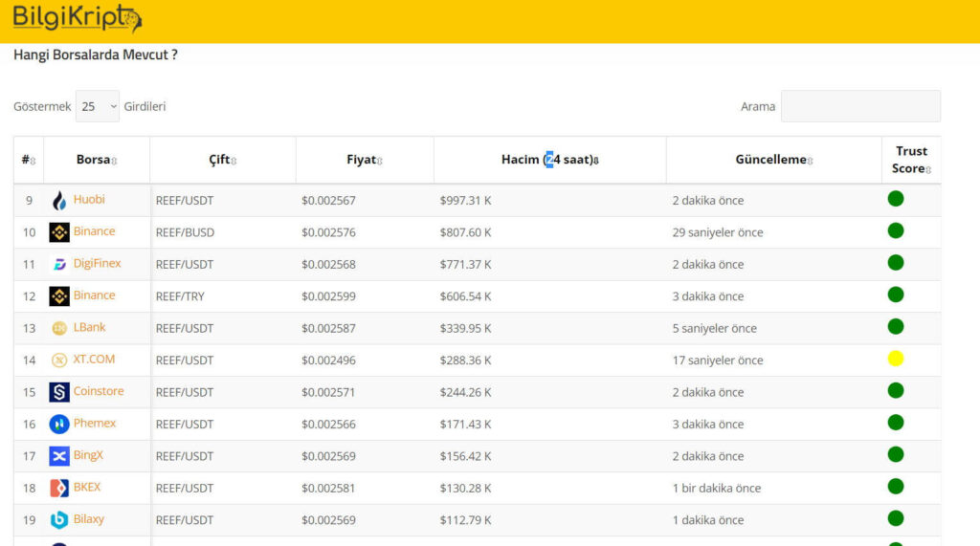Click the green trust score dot for Huobi
Screen dimensions: 980x546
896,199
